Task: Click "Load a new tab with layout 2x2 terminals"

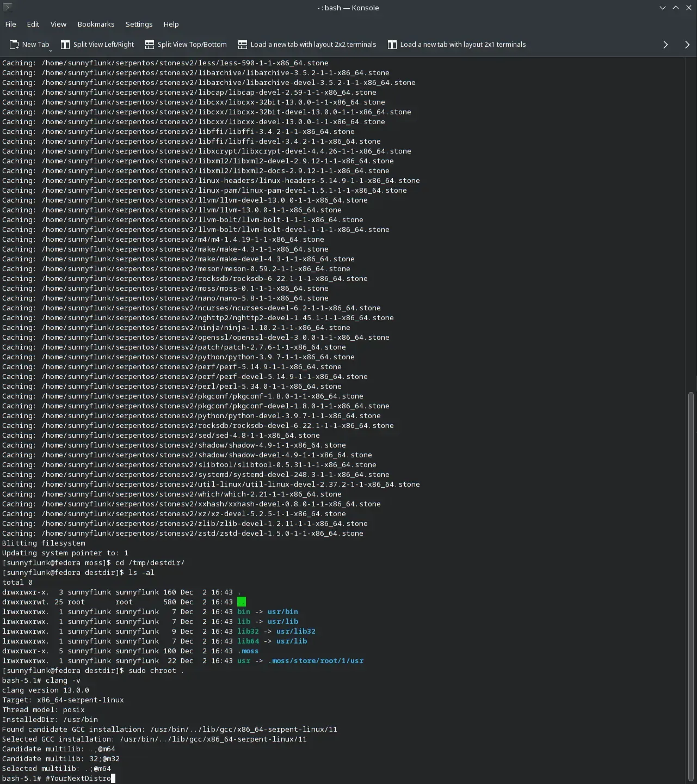Action: tap(313, 45)
